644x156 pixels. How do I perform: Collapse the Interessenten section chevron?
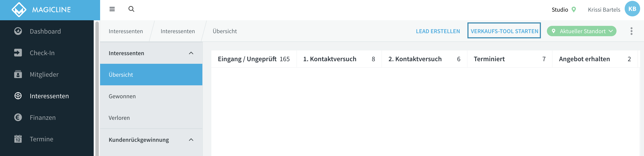[x=191, y=53]
